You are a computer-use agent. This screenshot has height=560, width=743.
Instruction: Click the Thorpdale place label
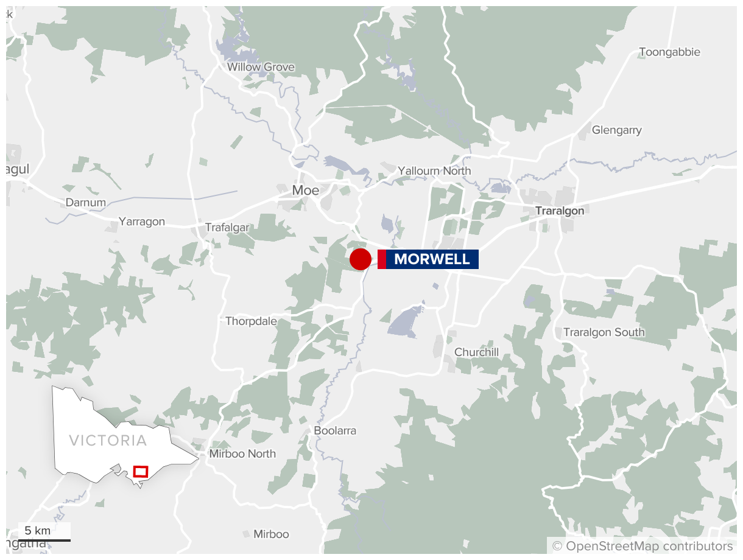(x=251, y=321)
